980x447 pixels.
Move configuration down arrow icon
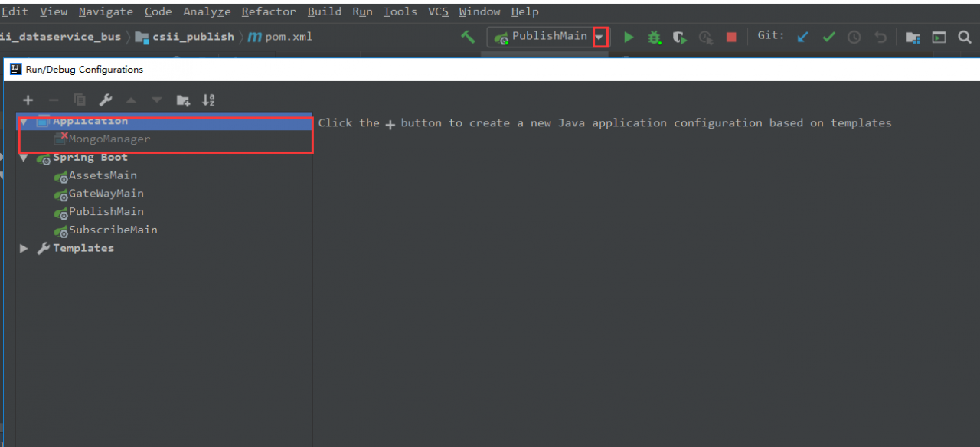(157, 100)
